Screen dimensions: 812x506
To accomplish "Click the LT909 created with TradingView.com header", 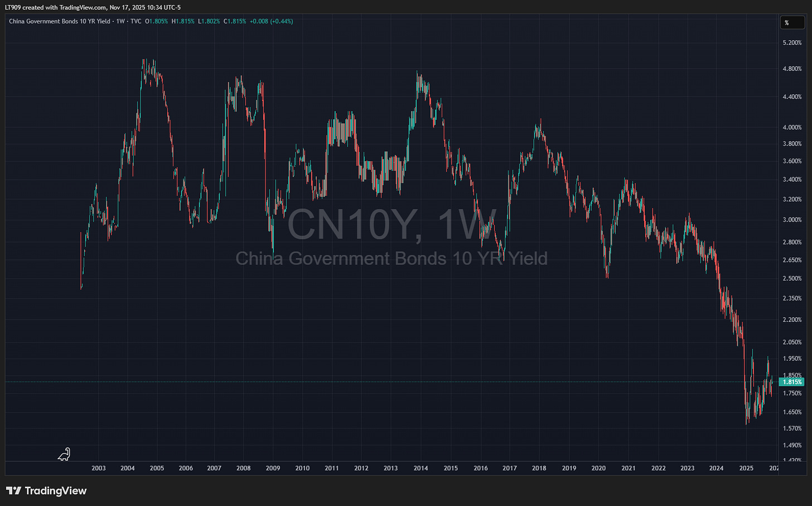I will point(93,7).
